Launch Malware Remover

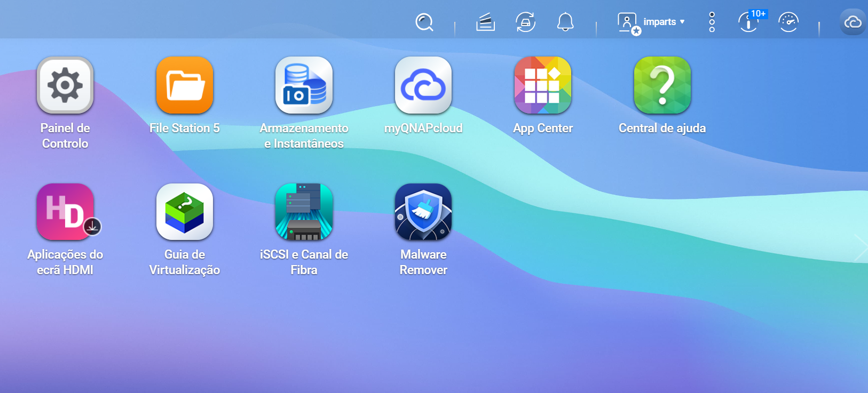point(423,212)
